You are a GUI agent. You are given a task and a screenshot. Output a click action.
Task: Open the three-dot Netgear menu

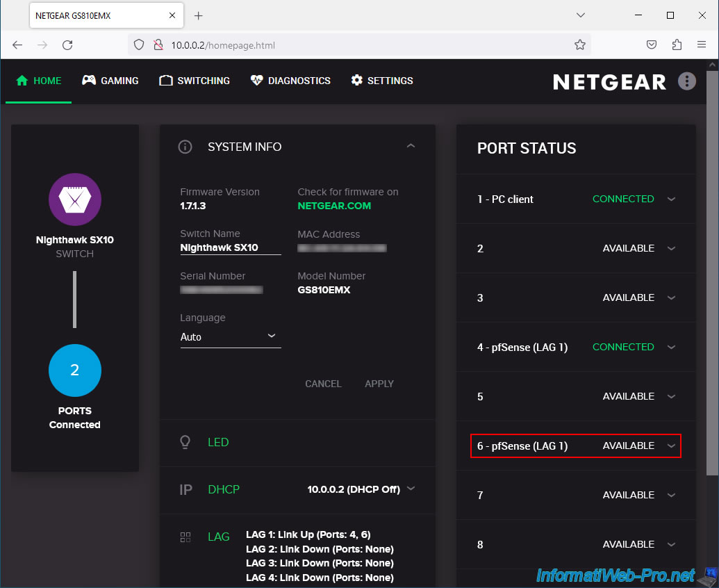686,81
